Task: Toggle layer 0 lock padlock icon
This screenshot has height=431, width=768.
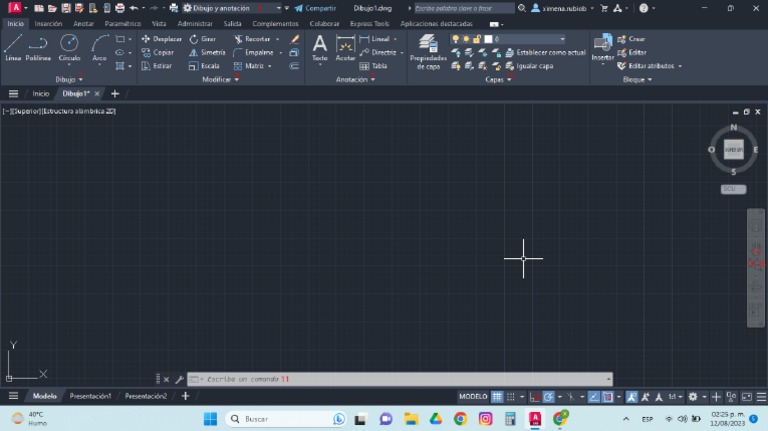Action: (x=477, y=39)
